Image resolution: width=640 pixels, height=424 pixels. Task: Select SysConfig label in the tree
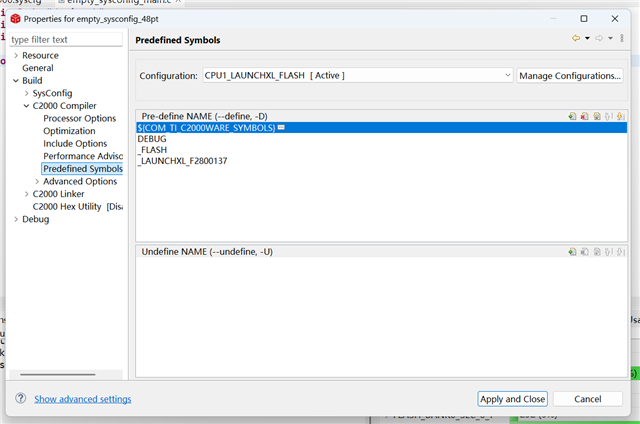pyautogui.click(x=52, y=93)
